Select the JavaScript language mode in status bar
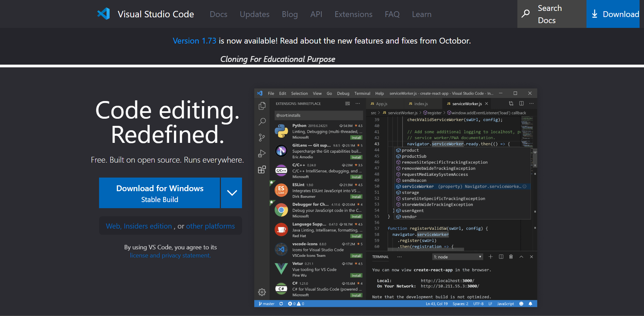This screenshot has height=316, width=644. [x=505, y=304]
